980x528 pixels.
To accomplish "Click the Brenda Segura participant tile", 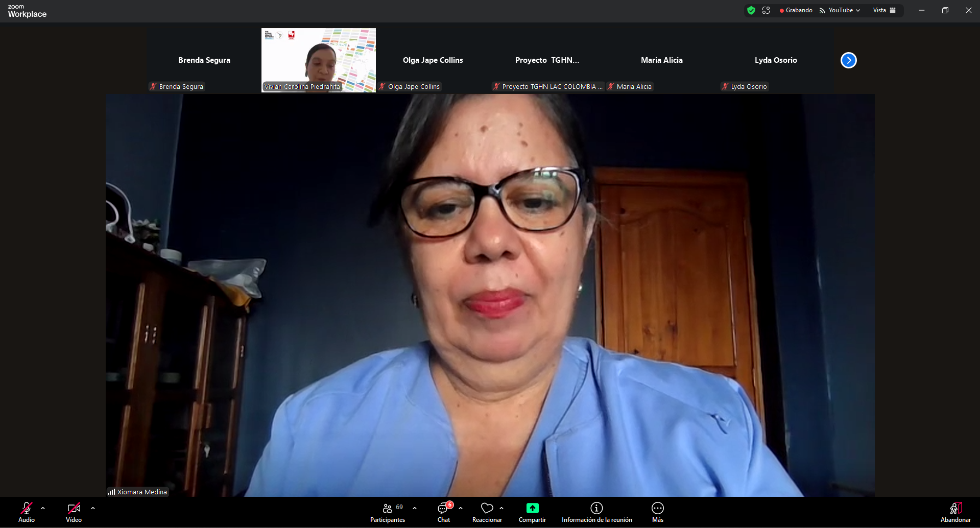I will 204,60.
